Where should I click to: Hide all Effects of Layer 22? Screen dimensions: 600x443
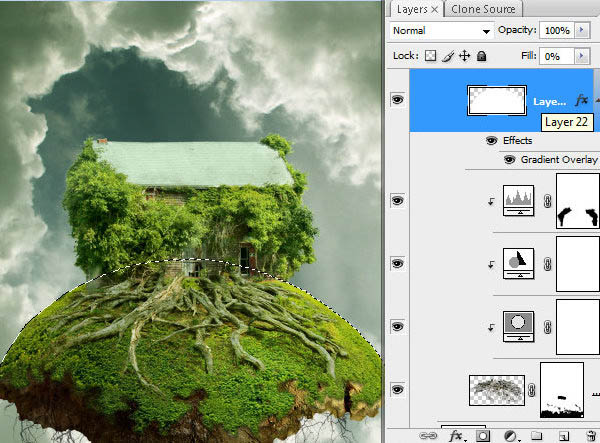[x=491, y=140]
